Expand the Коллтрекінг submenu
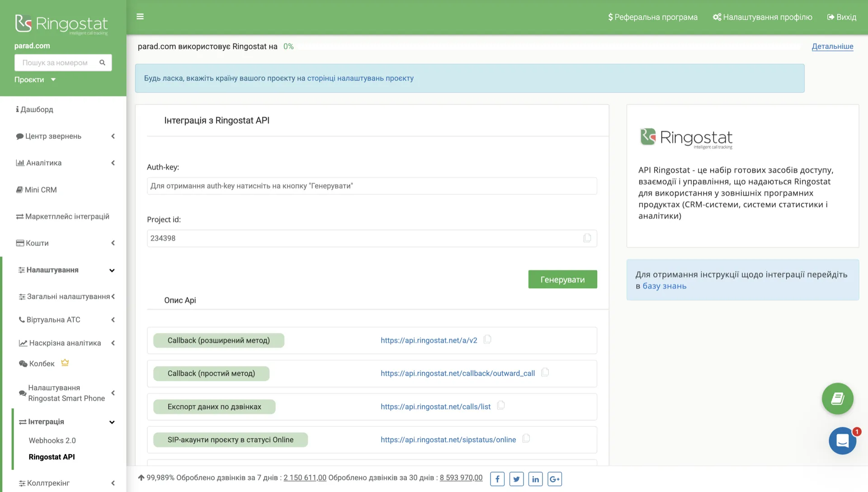This screenshot has width=868, height=492. [x=66, y=483]
